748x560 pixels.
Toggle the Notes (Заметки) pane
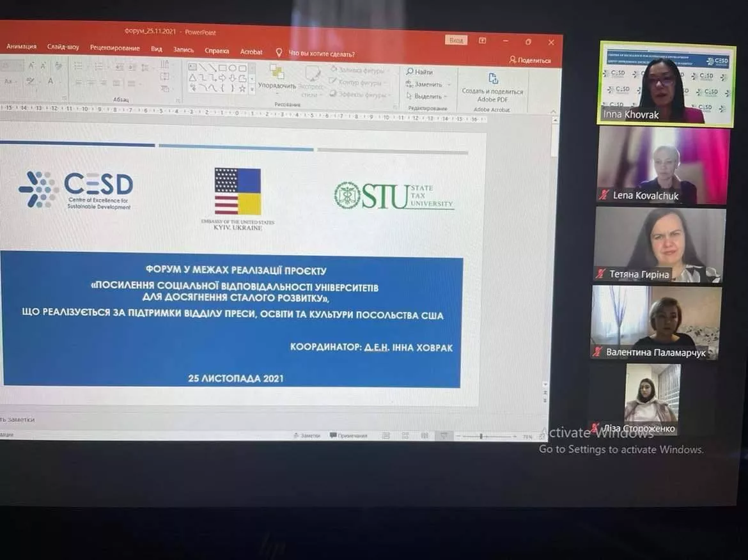[306, 435]
